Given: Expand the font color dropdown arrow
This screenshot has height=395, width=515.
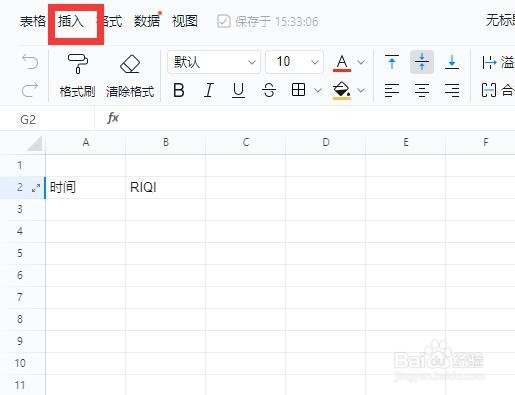Looking at the screenshot, I should [x=361, y=62].
